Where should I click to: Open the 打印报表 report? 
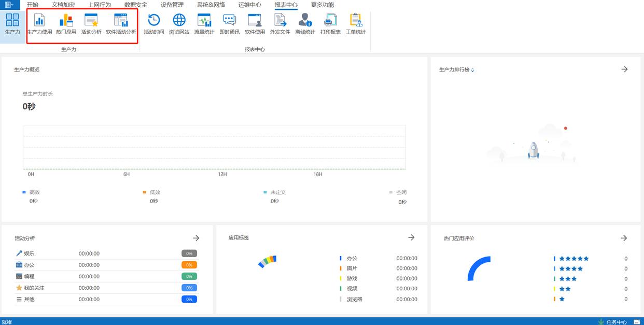(x=330, y=24)
